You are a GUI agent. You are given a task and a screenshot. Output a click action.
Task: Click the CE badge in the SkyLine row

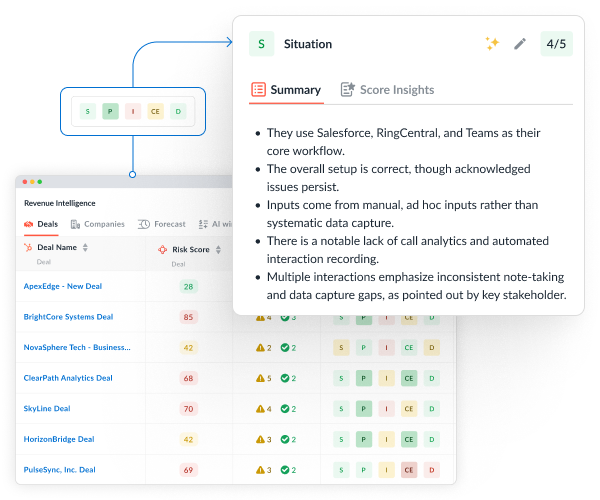click(409, 409)
